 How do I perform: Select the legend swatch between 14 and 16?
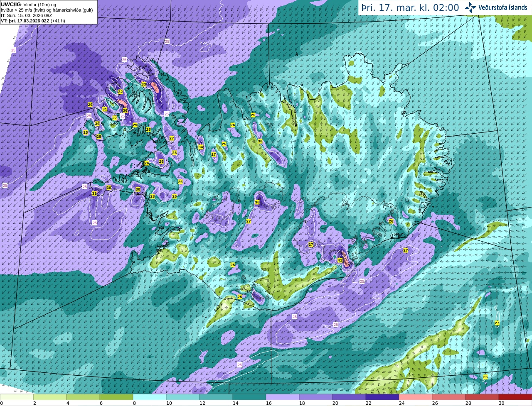tap(249, 397)
